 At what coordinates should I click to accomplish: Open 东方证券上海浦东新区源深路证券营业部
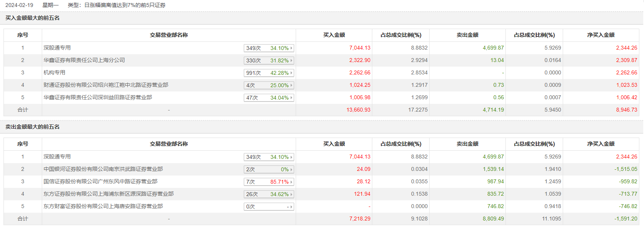(x=108, y=194)
